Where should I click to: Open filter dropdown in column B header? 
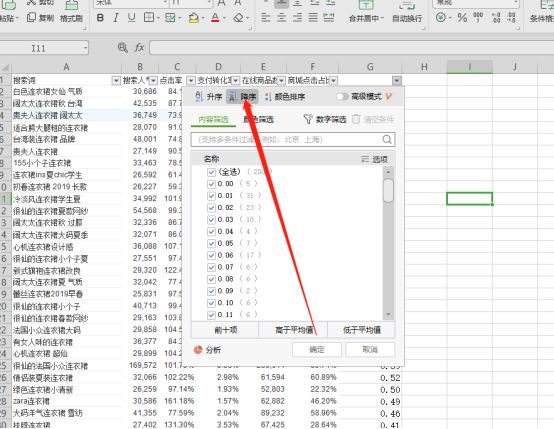point(153,81)
